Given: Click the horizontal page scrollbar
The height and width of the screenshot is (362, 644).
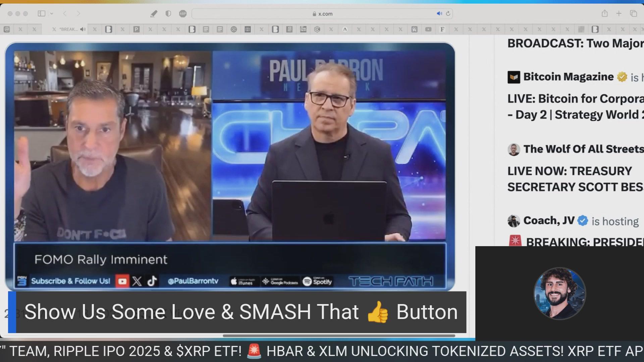Looking at the screenshot, I should click(x=339, y=336).
